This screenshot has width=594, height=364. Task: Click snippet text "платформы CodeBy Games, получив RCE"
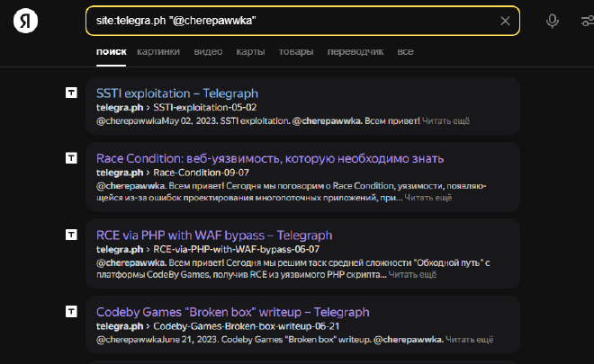(182, 274)
